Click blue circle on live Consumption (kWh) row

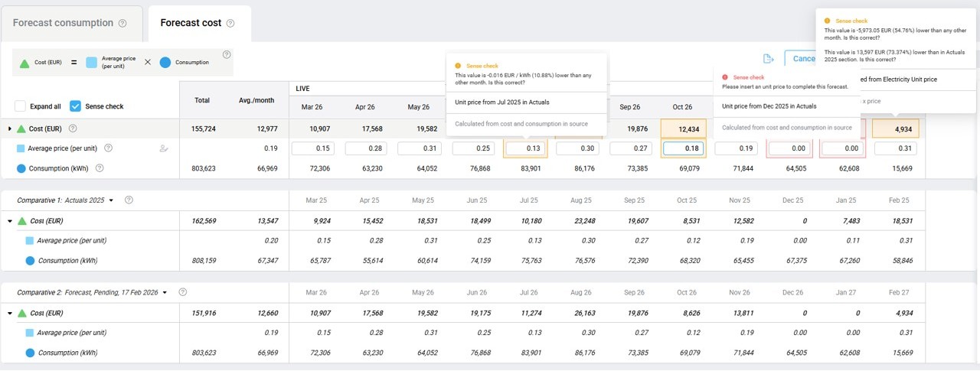point(21,168)
